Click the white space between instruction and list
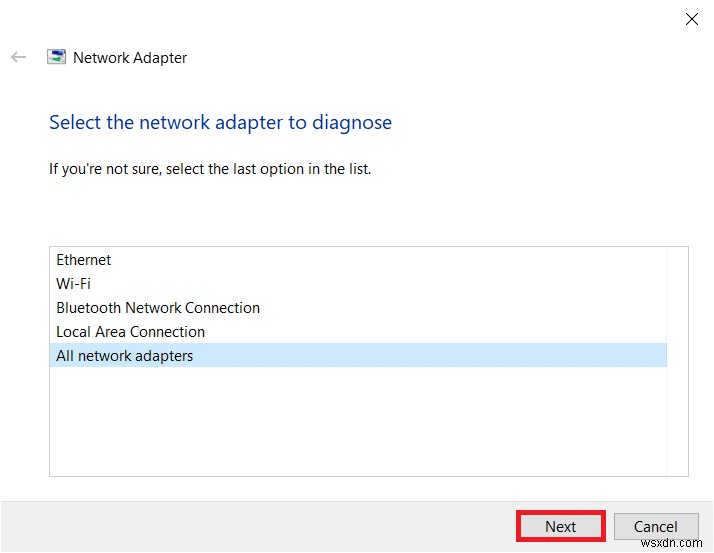 [x=350, y=212]
